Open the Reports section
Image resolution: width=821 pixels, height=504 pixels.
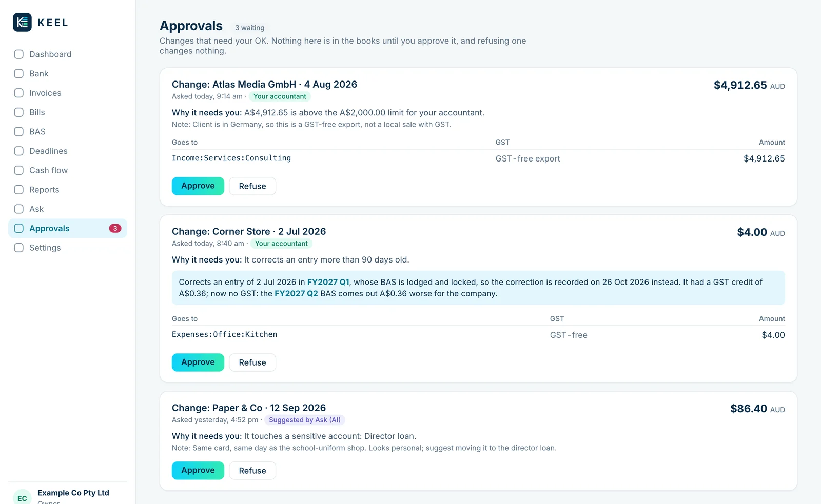coord(68,190)
